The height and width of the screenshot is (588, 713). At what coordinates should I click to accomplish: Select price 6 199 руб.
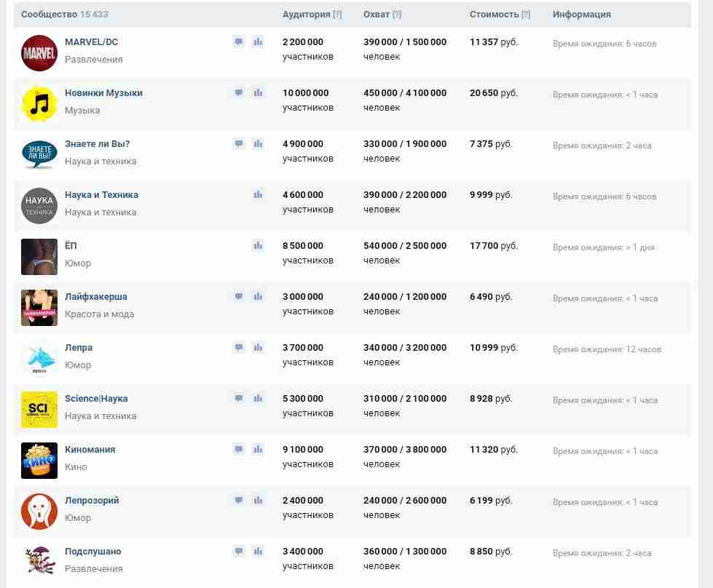coord(491,500)
